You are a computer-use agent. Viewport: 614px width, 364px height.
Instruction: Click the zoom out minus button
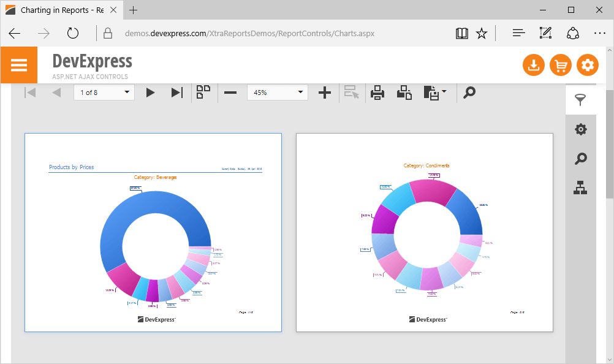tap(230, 93)
